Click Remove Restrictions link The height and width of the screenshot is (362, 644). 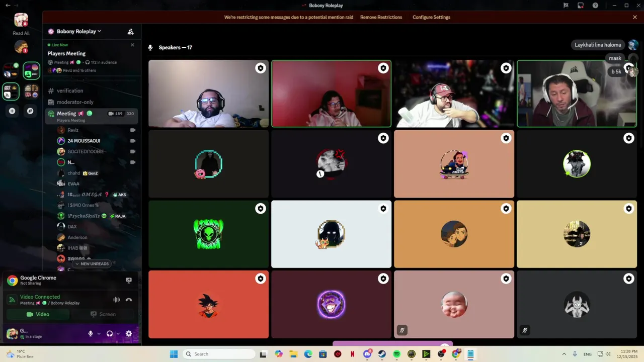coord(381,17)
